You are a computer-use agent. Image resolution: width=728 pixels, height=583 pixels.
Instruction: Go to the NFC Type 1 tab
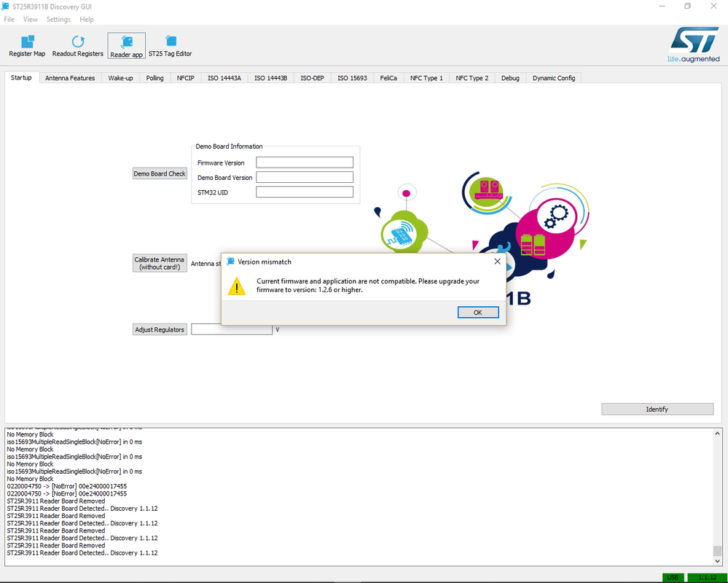(x=426, y=78)
